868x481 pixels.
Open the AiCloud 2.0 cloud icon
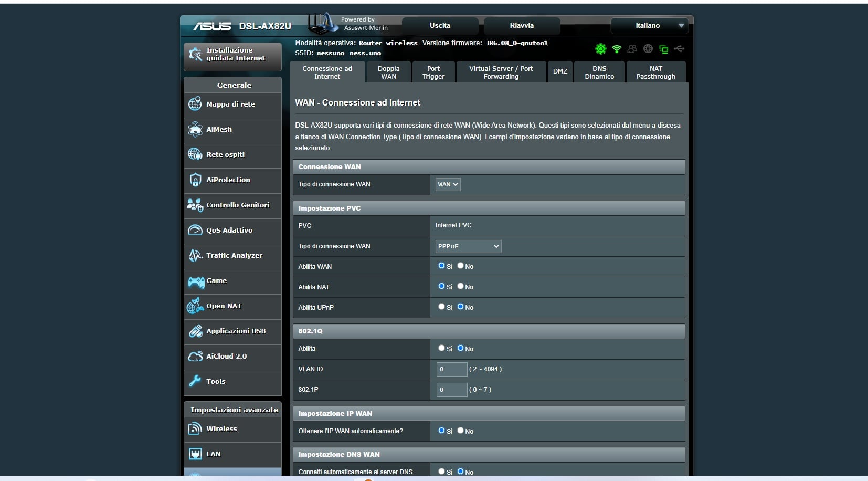tap(195, 357)
